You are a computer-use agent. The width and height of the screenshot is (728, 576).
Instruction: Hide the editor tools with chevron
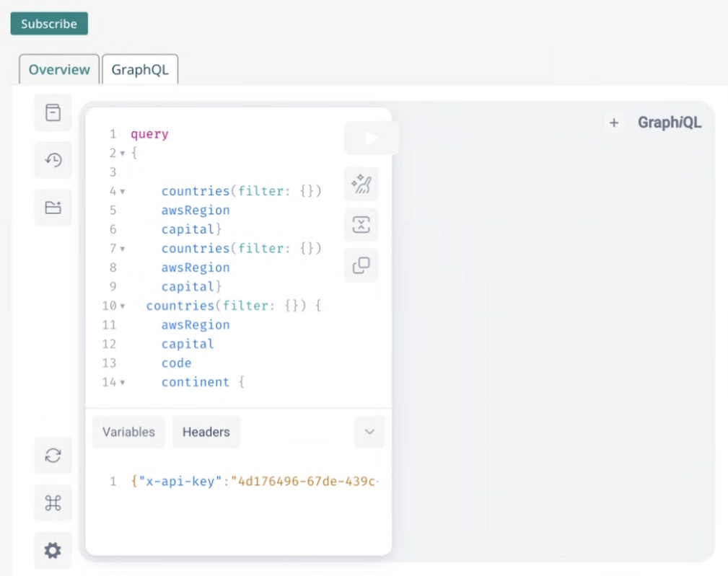click(369, 432)
